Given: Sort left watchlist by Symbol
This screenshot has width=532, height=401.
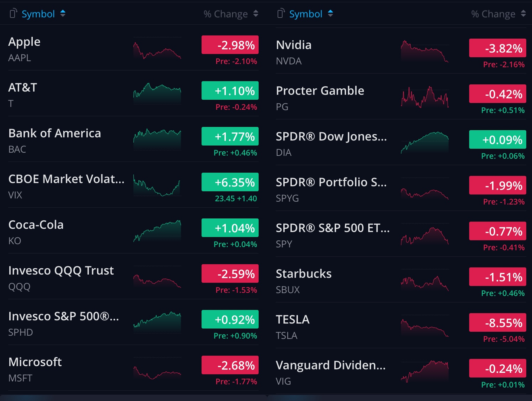Looking at the screenshot, I should 44,14.
